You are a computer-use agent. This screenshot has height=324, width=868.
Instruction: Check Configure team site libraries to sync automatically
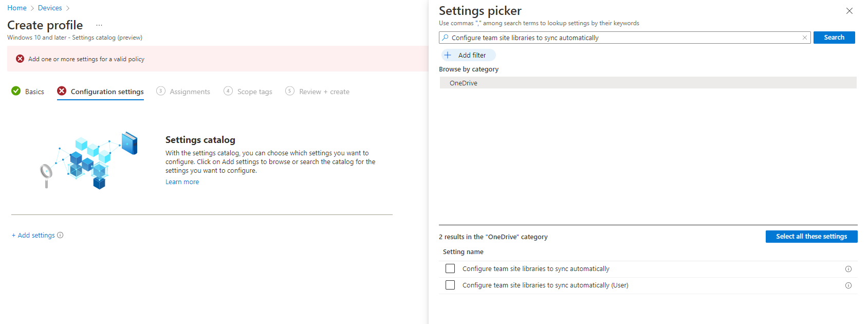coord(450,268)
